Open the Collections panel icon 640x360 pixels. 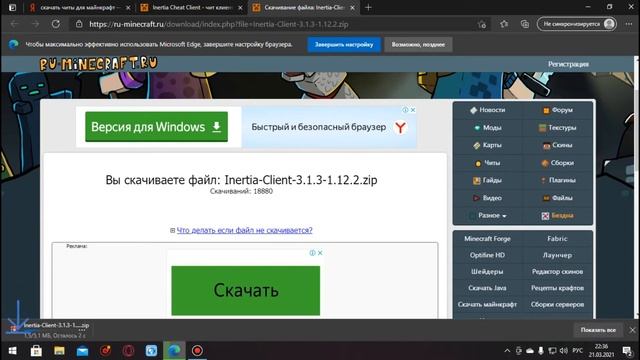click(525, 24)
